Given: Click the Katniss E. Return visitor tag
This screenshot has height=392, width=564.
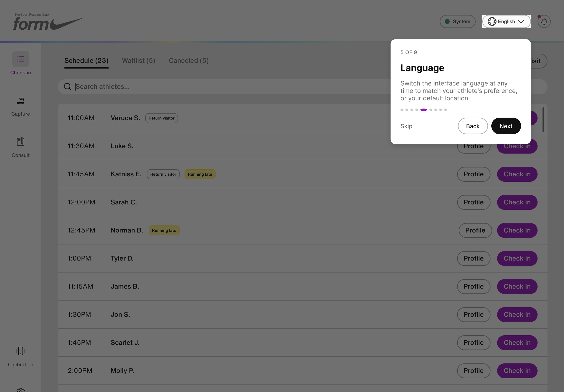Looking at the screenshot, I should click(x=163, y=174).
